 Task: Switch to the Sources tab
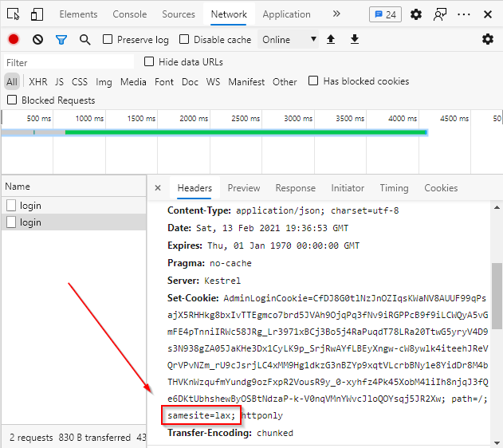(179, 14)
